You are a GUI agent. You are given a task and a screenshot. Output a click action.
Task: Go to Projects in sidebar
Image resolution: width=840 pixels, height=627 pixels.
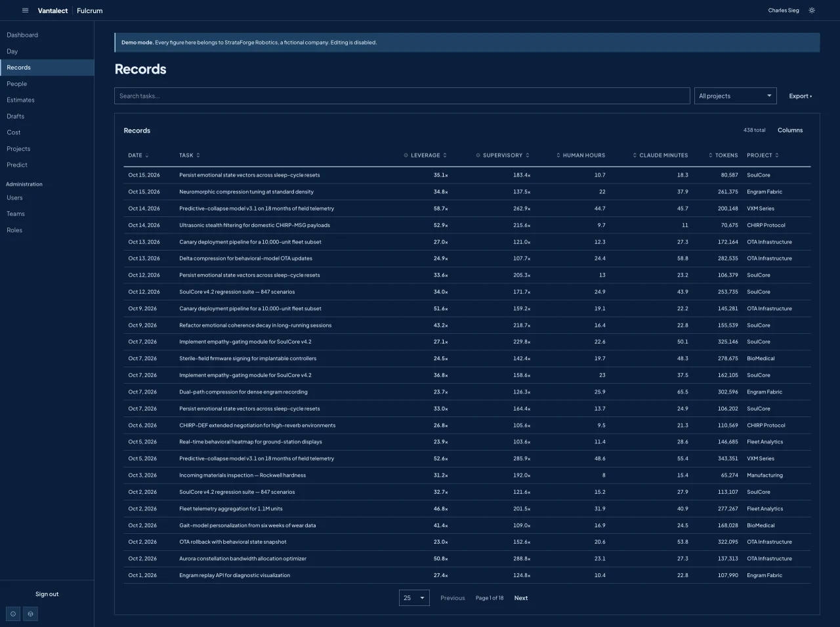pos(47,149)
